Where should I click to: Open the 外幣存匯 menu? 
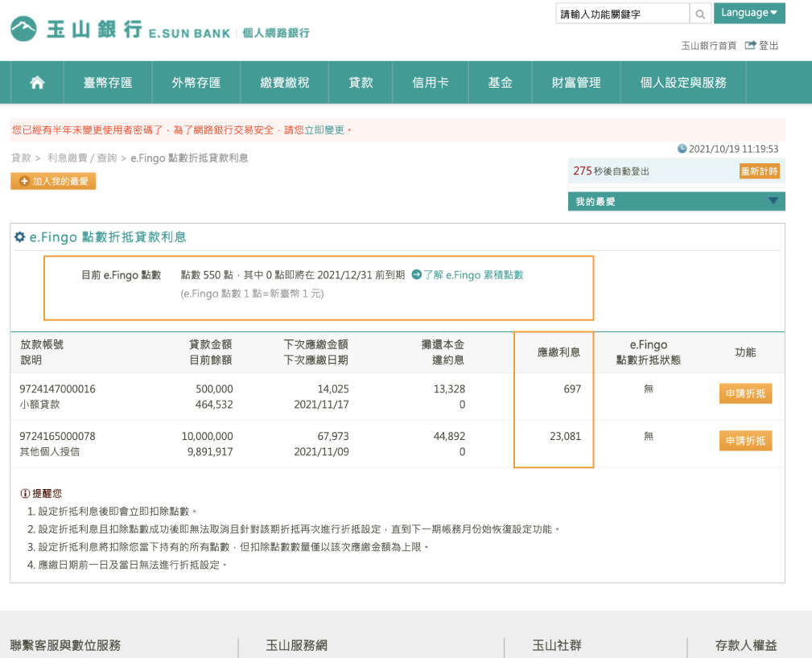point(196,82)
